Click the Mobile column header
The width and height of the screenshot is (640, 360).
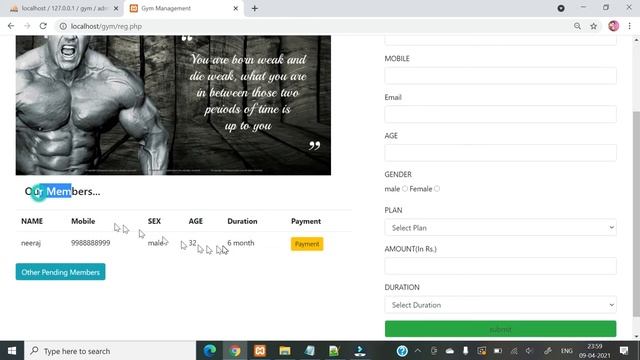pyautogui.click(x=83, y=221)
